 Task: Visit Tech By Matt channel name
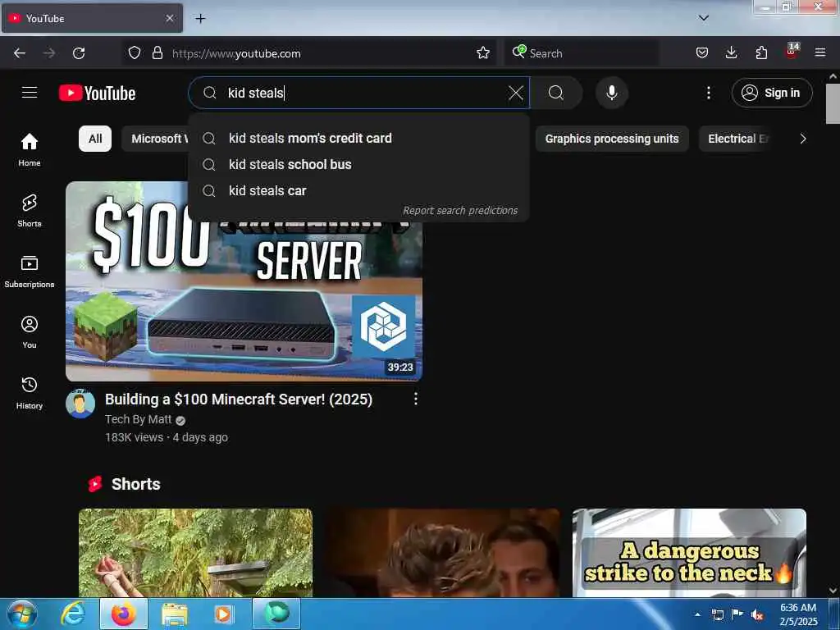(138, 419)
